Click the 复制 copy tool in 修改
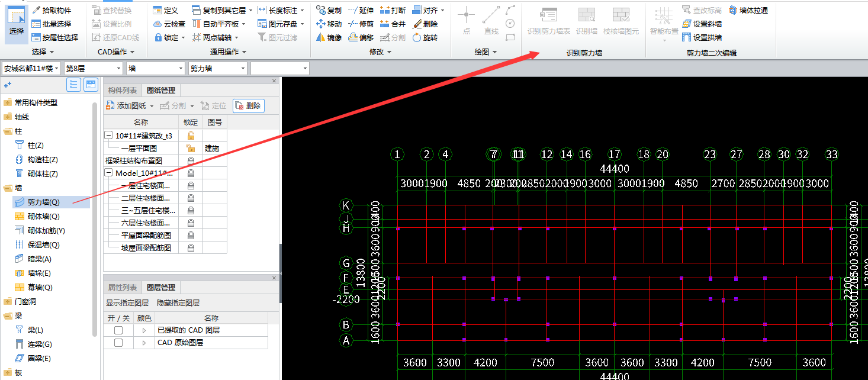868x380 pixels. click(329, 10)
